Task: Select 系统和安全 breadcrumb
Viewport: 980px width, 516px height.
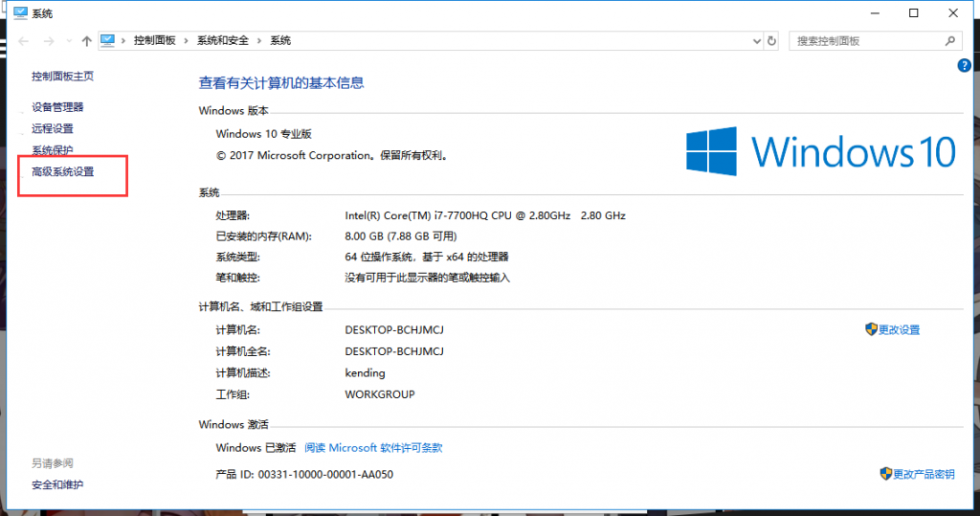Action: click(x=222, y=40)
